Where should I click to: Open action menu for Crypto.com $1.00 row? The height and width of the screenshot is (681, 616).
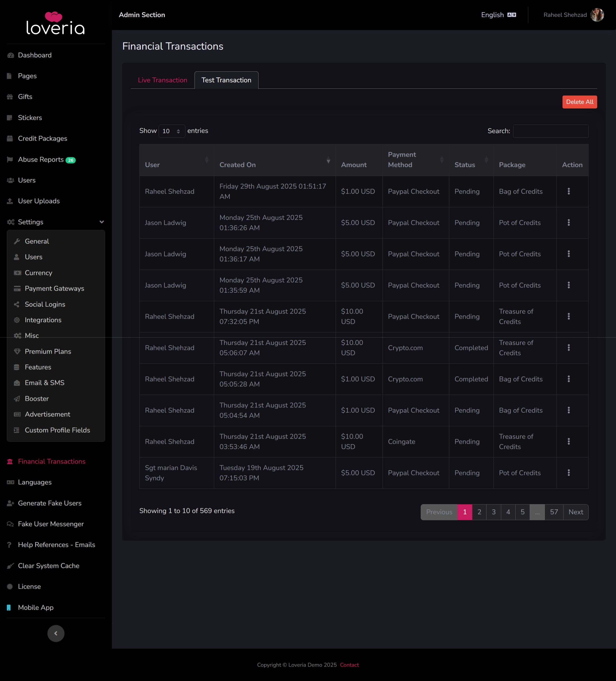569,379
